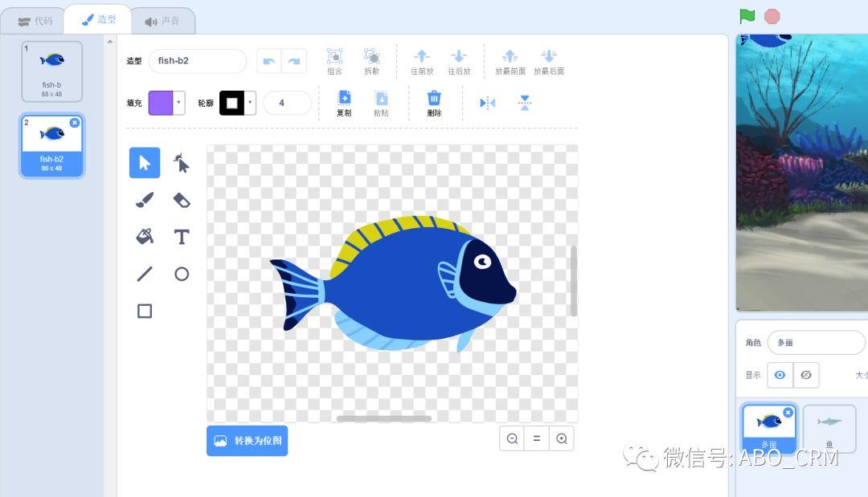This screenshot has height=497, width=868.
Task: Open the outline color dropdown arrow
Action: click(250, 103)
